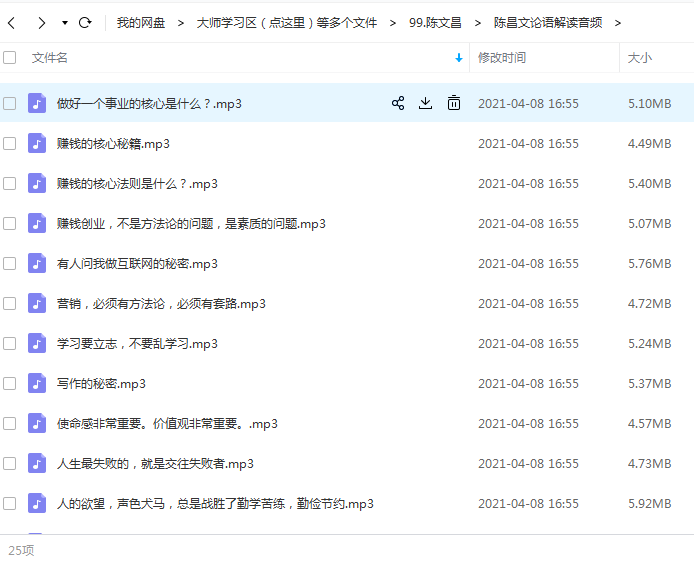Check box for 使命感非常重要 file
694x562 pixels.
click(x=10, y=423)
